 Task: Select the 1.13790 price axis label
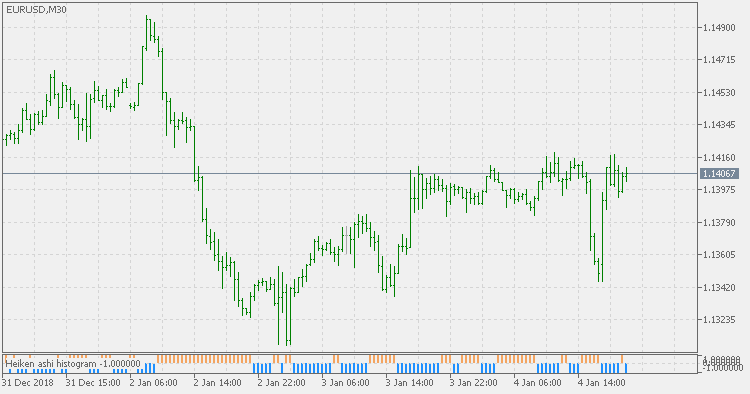tap(719, 222)
